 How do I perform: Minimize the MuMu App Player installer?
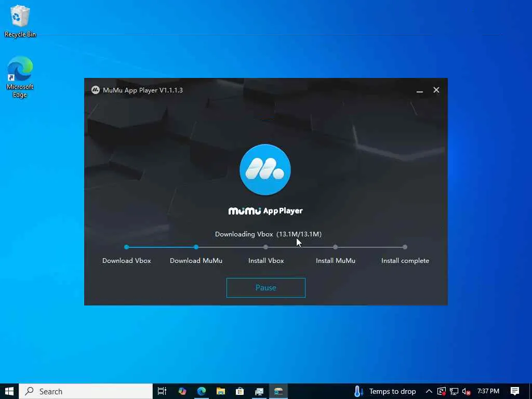coord(420,90)
